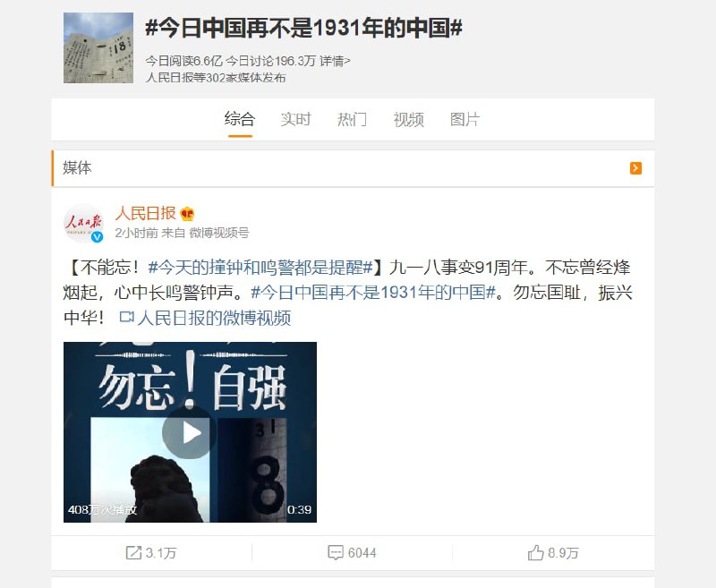Switch to the 热门 tab
Image resolution: width=716 pixels, height=588 pixels.
click(x=352, y=120)
